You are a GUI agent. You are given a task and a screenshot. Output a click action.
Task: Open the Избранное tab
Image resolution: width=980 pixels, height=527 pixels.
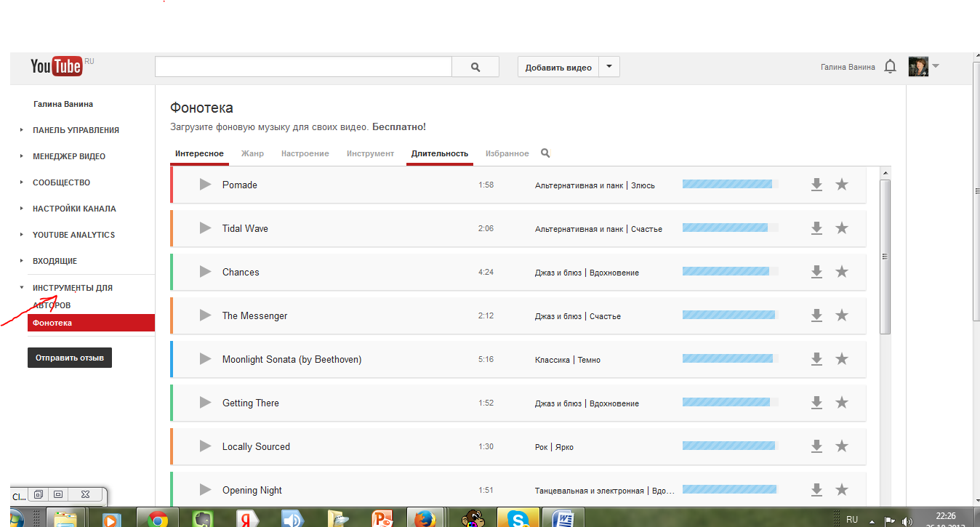click(x=507, y=153)
